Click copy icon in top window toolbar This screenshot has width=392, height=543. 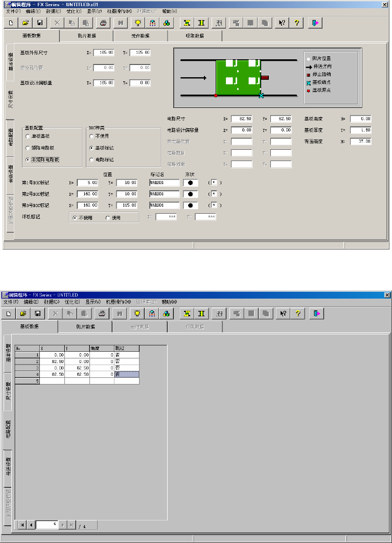tap(72, 23)
